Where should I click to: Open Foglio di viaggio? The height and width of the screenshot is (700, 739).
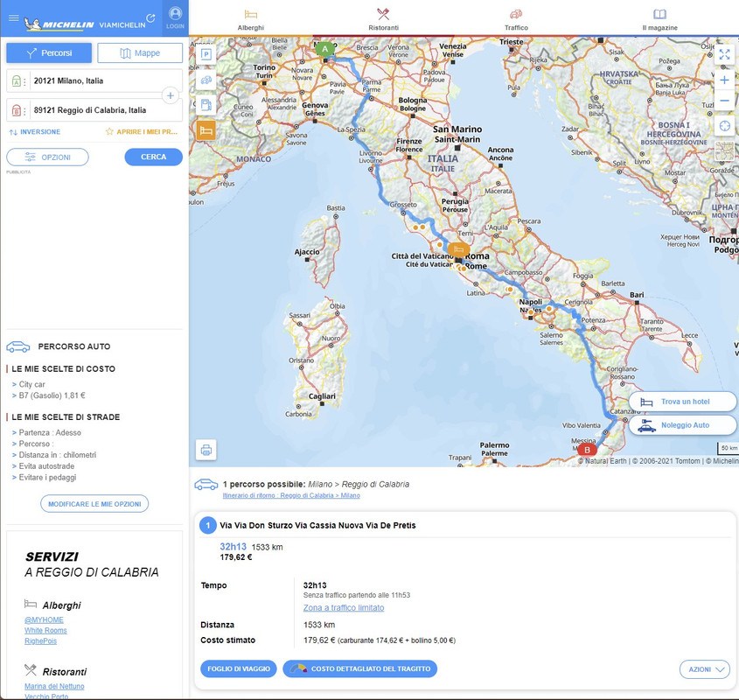coord(239,668)
